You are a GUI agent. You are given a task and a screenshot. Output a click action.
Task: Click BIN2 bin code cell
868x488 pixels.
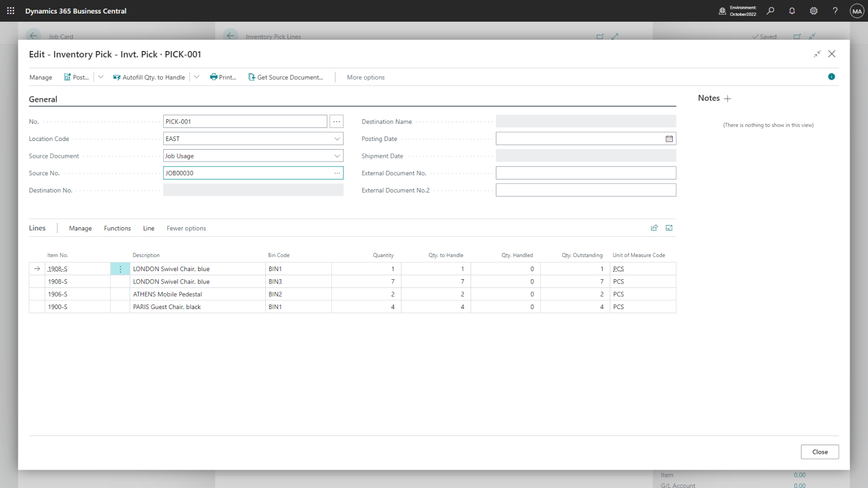coord(298,294)
